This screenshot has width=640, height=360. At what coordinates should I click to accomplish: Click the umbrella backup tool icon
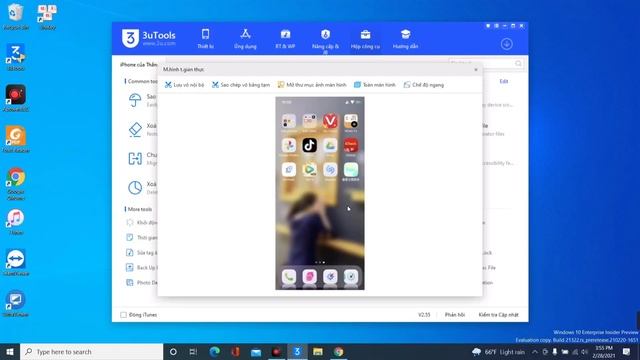click(135, 100)
